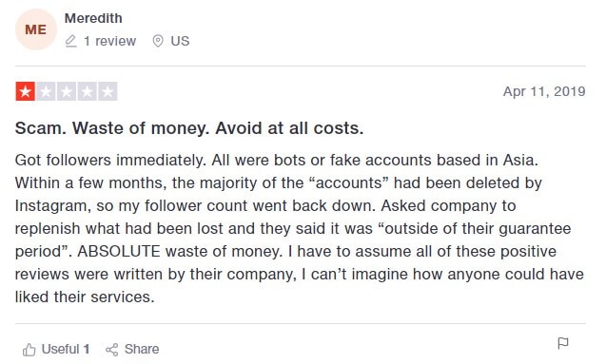This screenshot has height=364, width=606.
Task: Click the fourth gray rating star
Action: click(87, 91)
